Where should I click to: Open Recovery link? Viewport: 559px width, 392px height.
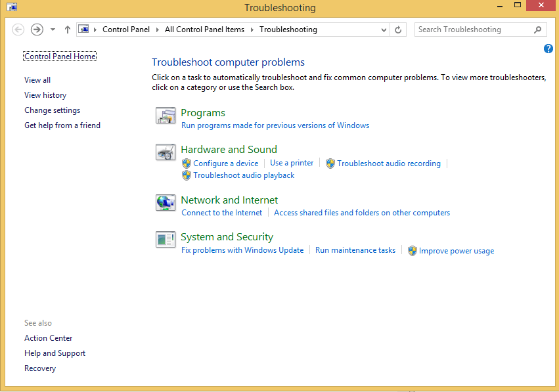[x=40, y=368]
